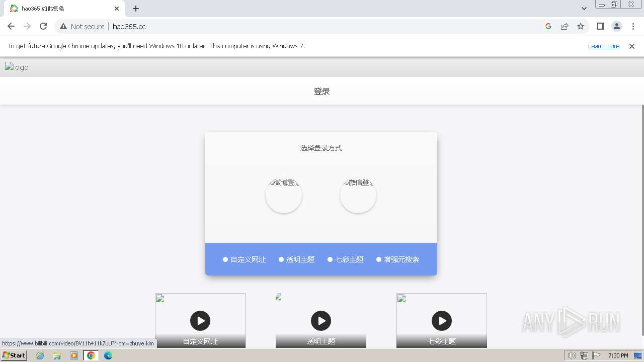
Task: Select the 透明主题 feature bullet
Action: click(296, 259)
